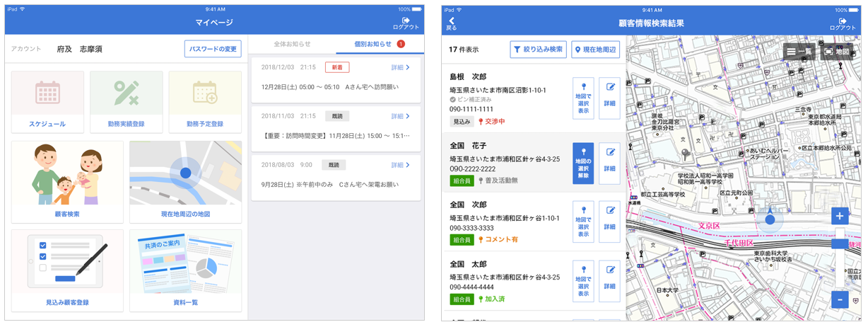Viewport: 868px width, 327px height.
Task: Click the コメント有 status of 全国 次郎
Action: pos(498,240)
